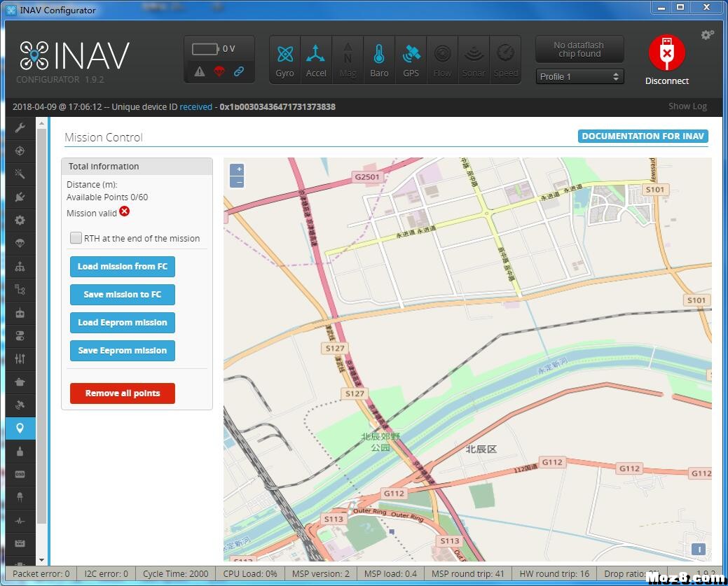Click the Baro sensor indicator
This screenshot has width=728, height=586.
pyautogui.click(x=379, y=60)
